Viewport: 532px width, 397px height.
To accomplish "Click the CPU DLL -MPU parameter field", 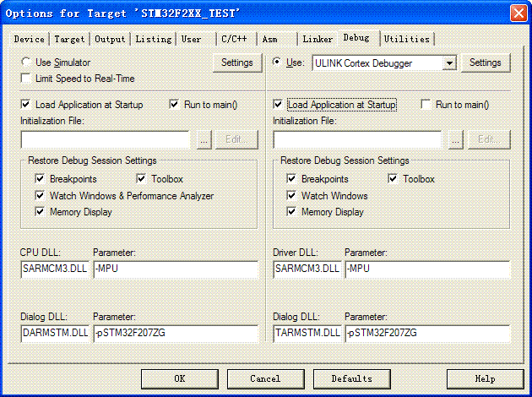I will pos(176,269).
